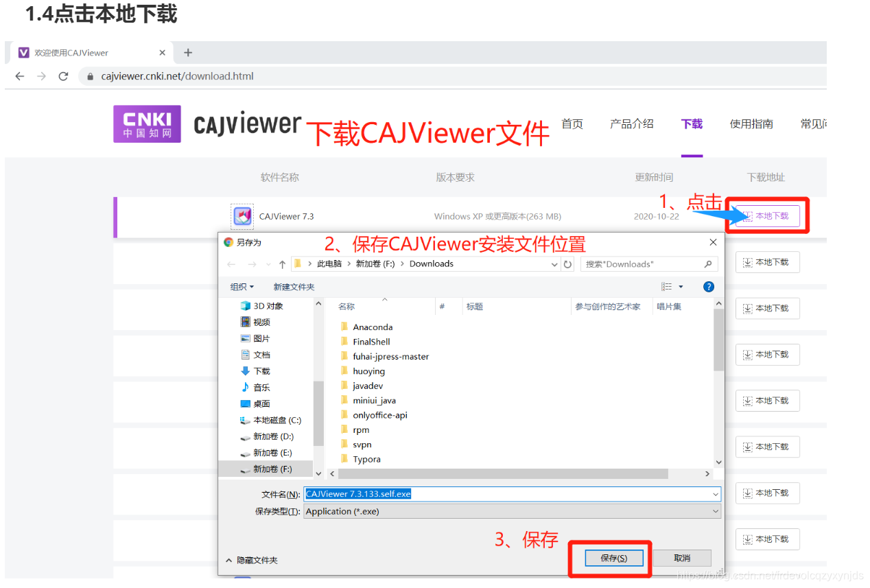Click the Downloads breadcrumb segment
The image size is (870, 588).
[432, 264]
